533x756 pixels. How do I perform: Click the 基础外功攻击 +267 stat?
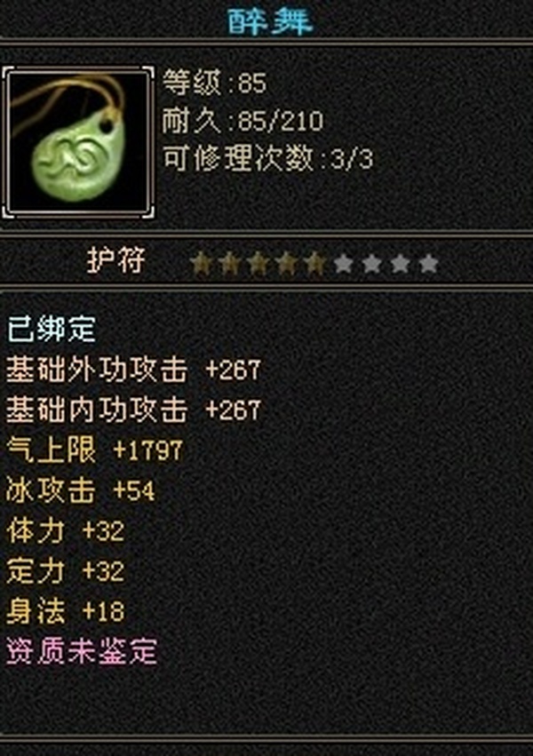[133, 370]
